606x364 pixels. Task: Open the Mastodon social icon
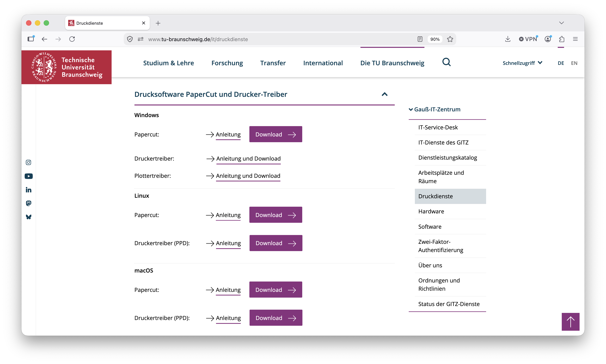click(x=29, y=203)
